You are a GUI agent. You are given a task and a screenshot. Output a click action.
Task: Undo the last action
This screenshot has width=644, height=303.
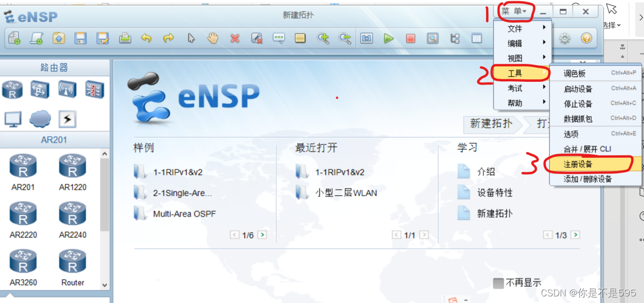[x=146, y=38]
